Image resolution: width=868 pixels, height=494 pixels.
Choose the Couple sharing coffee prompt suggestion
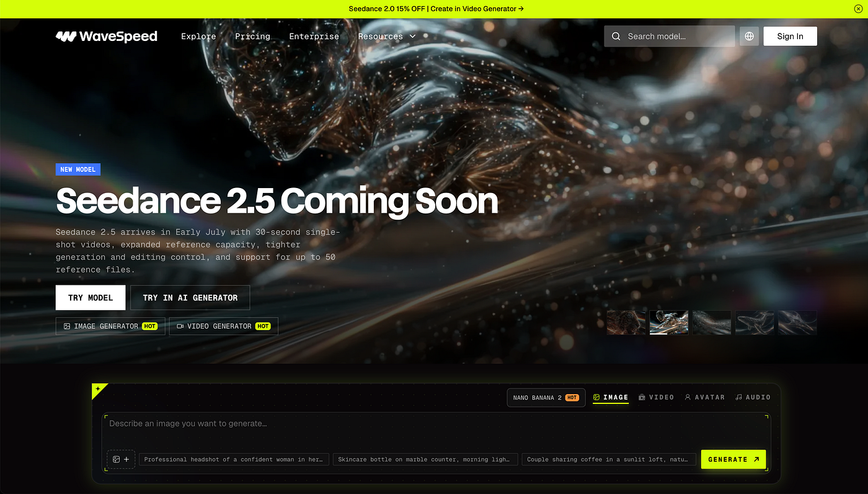609,460
